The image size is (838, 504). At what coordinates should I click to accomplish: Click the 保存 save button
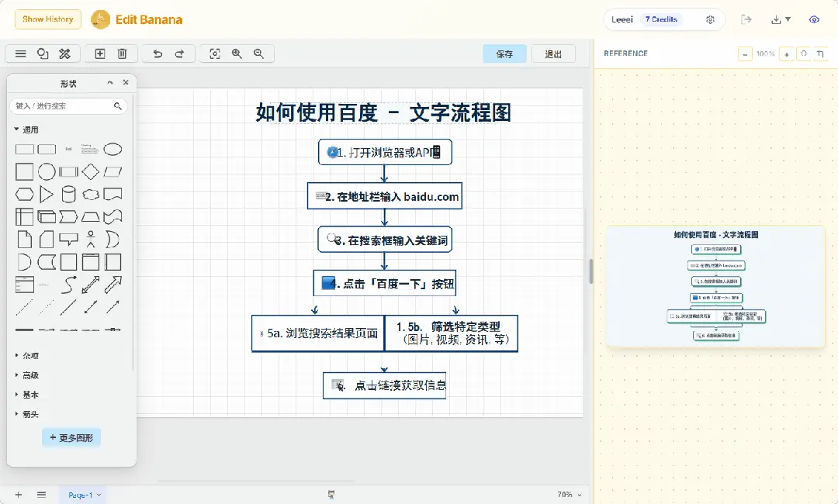[505, 54]
